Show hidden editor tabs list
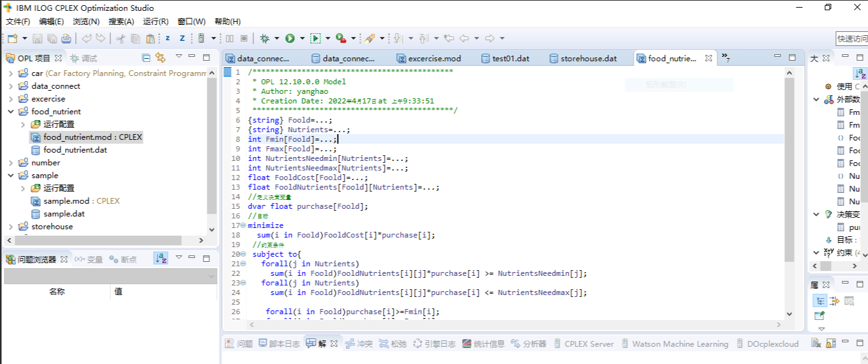The width and height of the screenshot is (868, 364). point(726,58)
